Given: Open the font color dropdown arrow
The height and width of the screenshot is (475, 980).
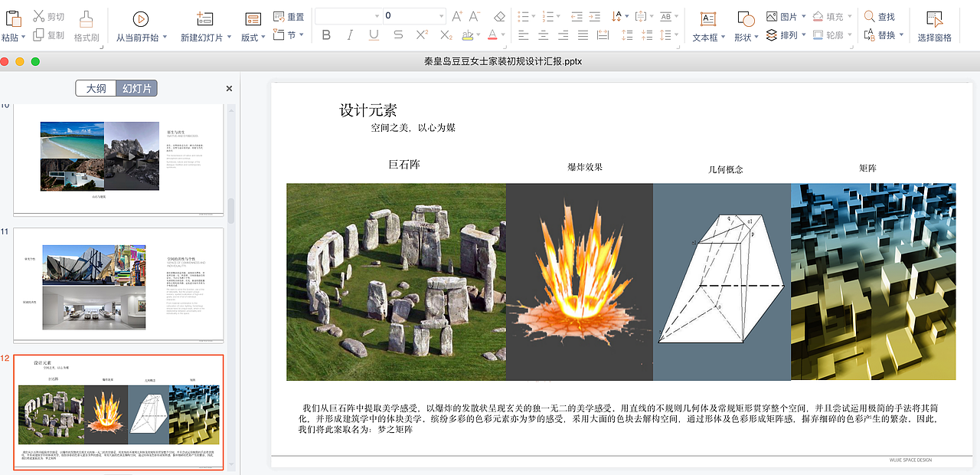Looking at the screenshot, I should tap(503, 35).
